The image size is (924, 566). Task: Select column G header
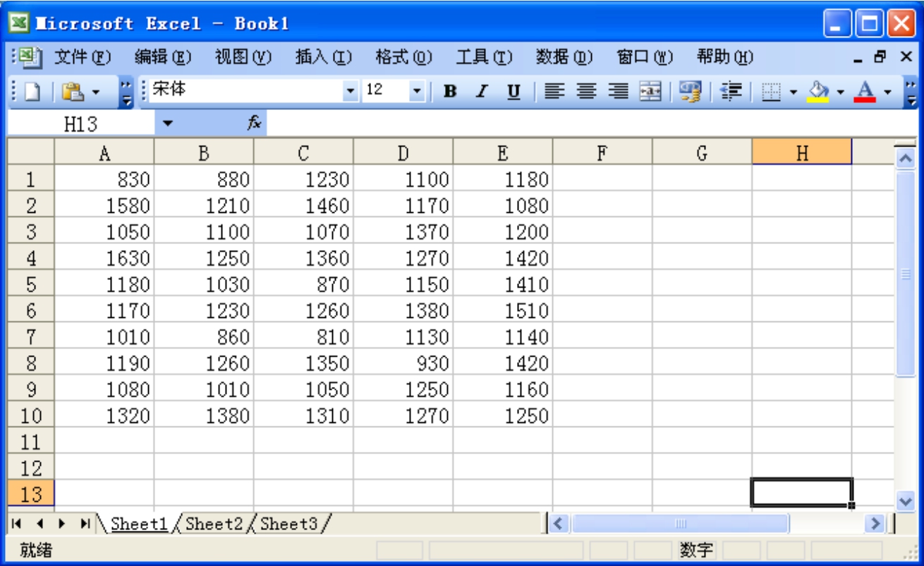pyautogui.click(x=702, y=152)
